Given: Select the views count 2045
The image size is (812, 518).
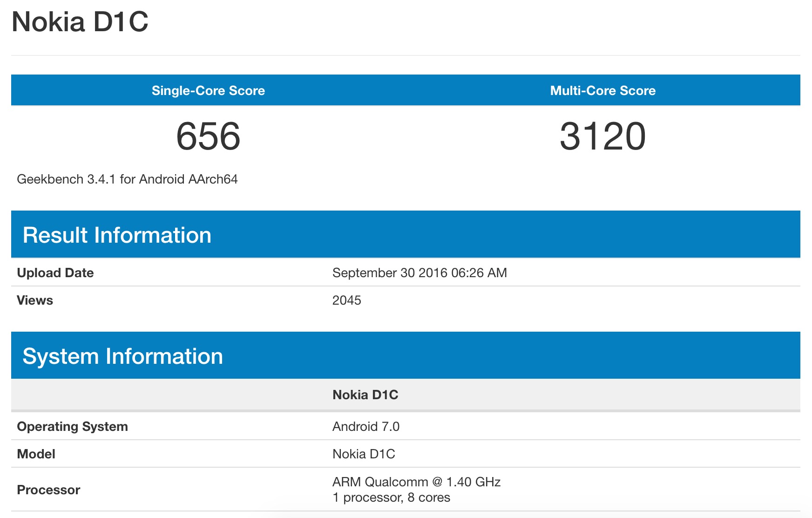Looking at the screenshot, I should [346, 300].
